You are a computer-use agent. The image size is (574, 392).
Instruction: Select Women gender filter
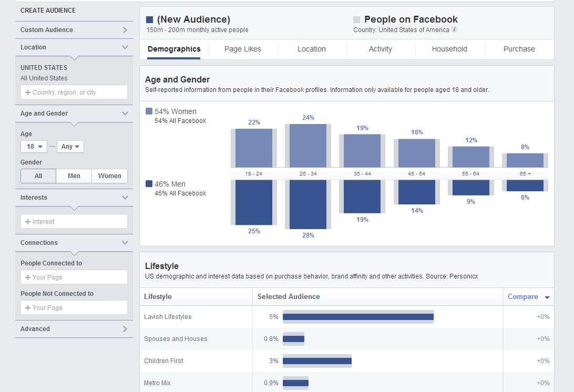pyautogui.click(x=109, y=176)
